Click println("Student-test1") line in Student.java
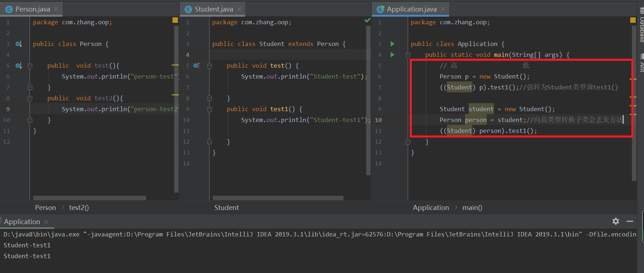The width and height of the screenshot is (644, 273). point(306,120)
